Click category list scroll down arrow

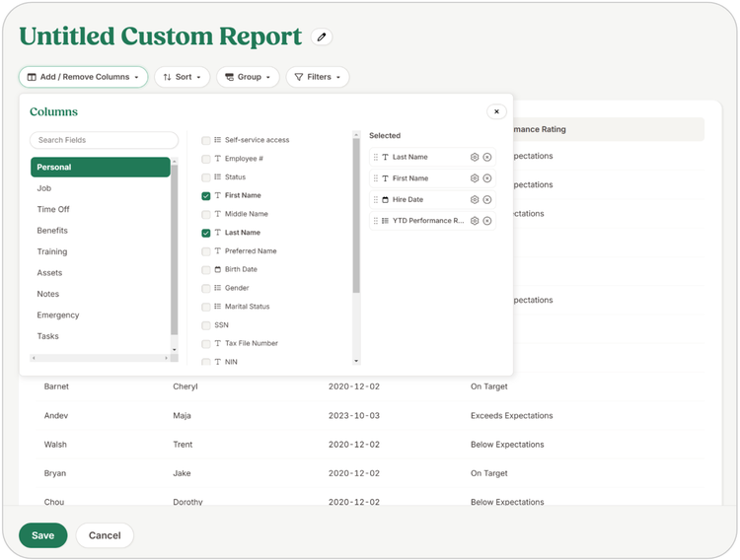(x=174, y=350)
